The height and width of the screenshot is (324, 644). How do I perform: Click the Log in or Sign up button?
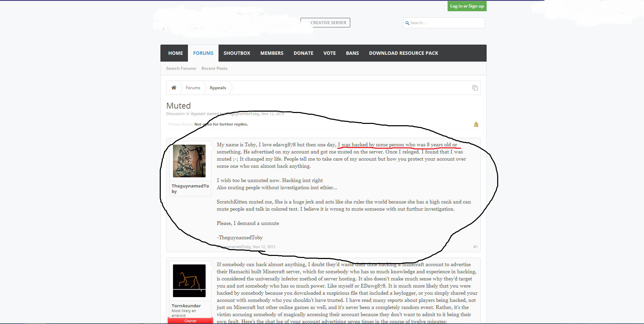click(x=467, y=6)
